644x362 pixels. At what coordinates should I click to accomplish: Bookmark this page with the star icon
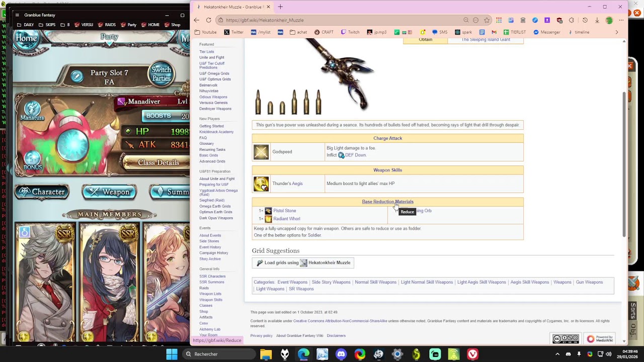click(487, 20)
